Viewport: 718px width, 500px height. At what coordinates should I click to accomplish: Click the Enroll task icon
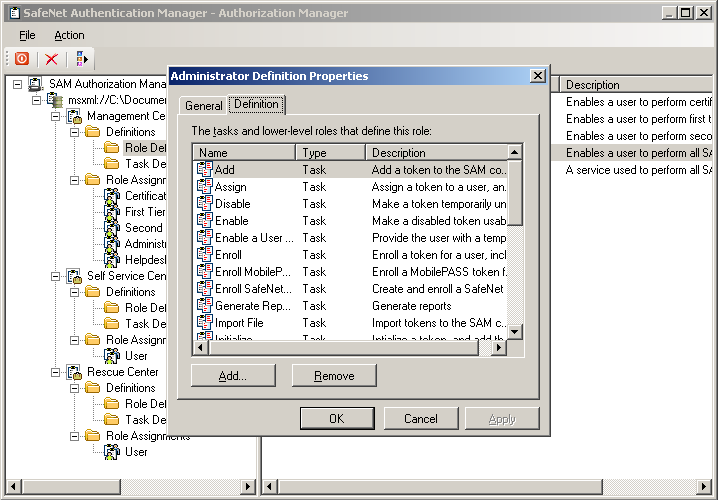(204, 255)
